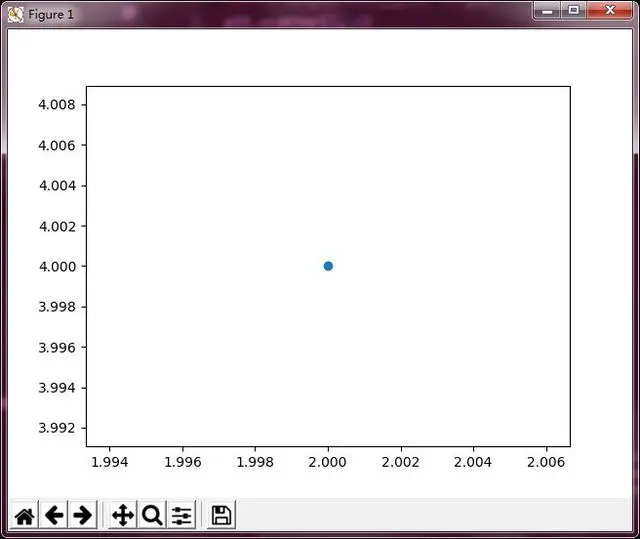Click the y-axis tick label 4.000

click(x=57, y=266)
